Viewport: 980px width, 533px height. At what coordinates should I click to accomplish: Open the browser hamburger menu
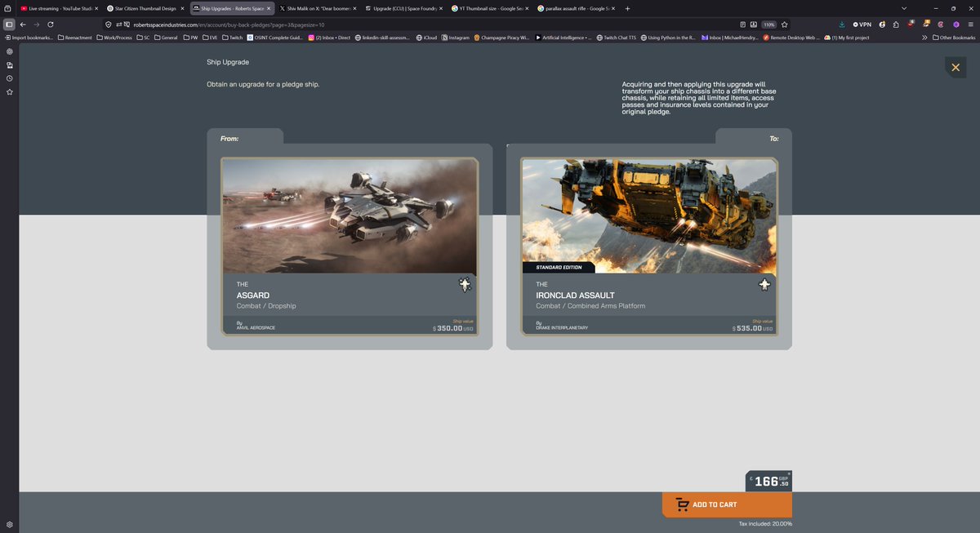pyautogui.click(x=970, y=24)
